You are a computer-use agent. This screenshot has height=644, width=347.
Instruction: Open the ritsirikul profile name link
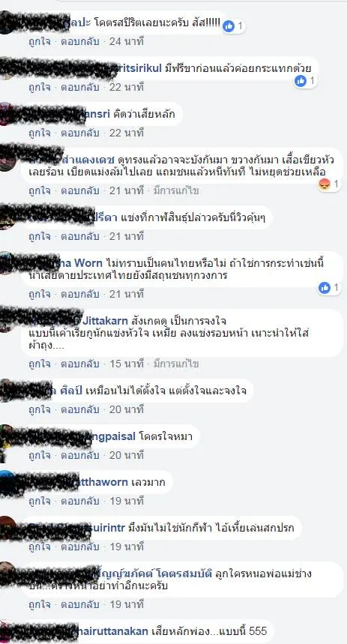click(140, 67)
